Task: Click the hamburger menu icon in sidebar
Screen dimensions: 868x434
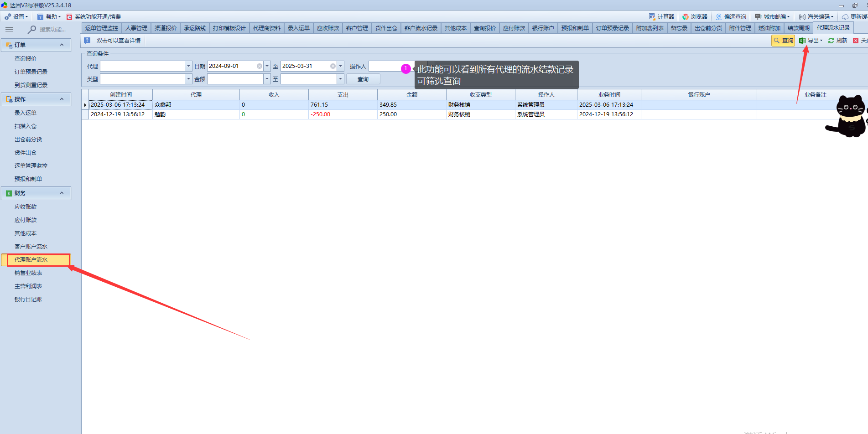Action: click(9, 29)
